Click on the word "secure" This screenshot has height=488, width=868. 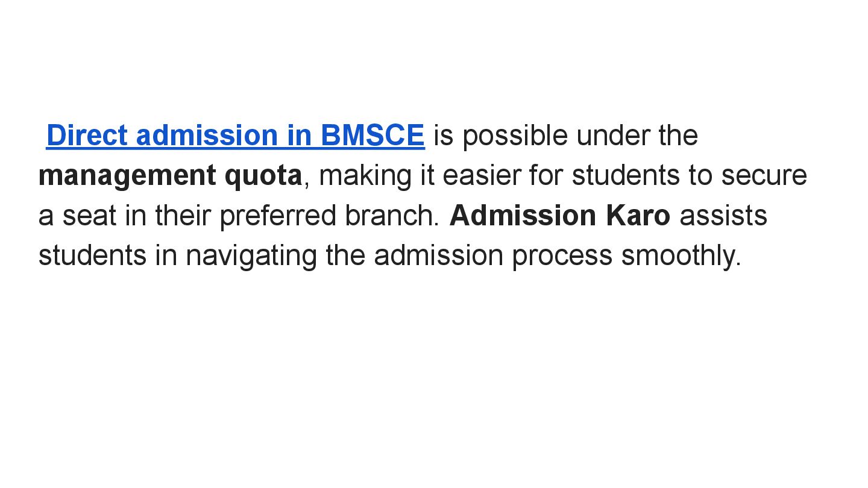(764, 176)
